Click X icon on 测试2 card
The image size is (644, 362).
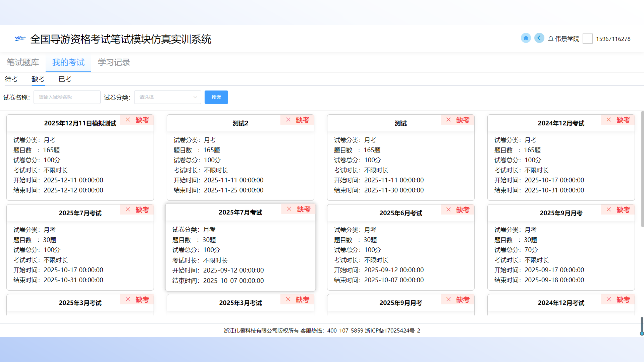pyautogui.click(x=288, y=120)
